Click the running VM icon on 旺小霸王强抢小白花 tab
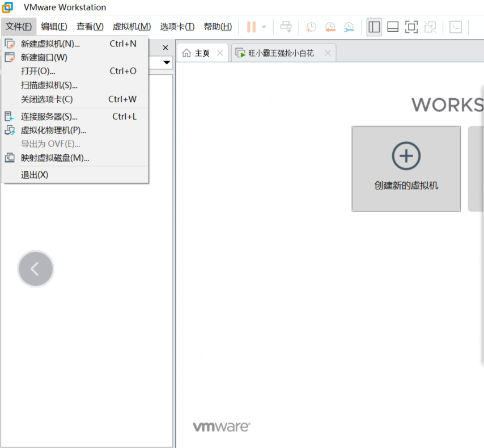Image resolution: width=484 pixels, height=448 pixels. (x=240, y=53)
